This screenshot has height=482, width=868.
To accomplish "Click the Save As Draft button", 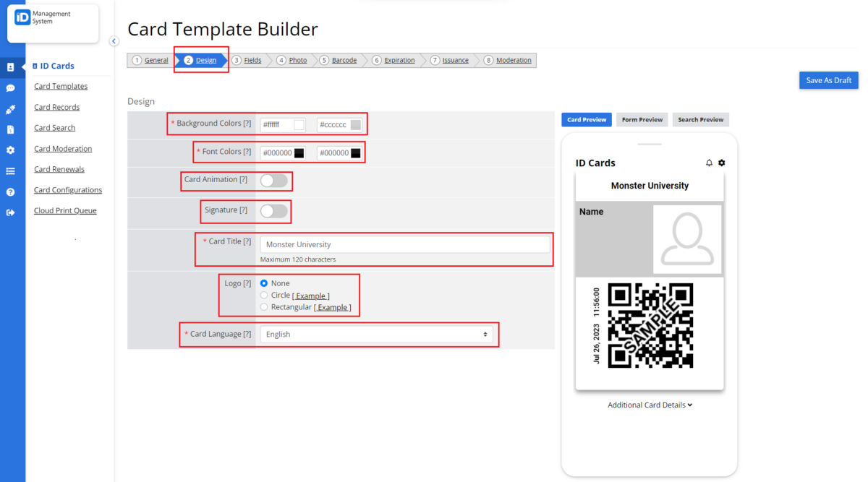I will 827,80.
